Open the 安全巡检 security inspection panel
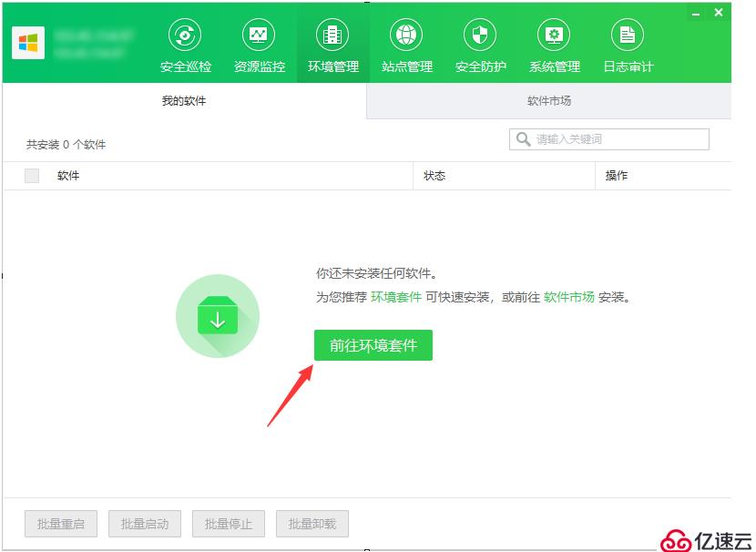Viewport: 756px width, 552px height. pyautogui.click(x=185, y=41)
